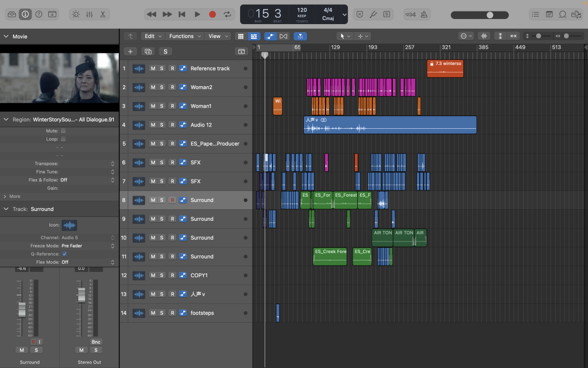Image resolution: width=588 pixels, height=368 pixels.
Task: Check the region Loop checkbox
Action: 63,139
